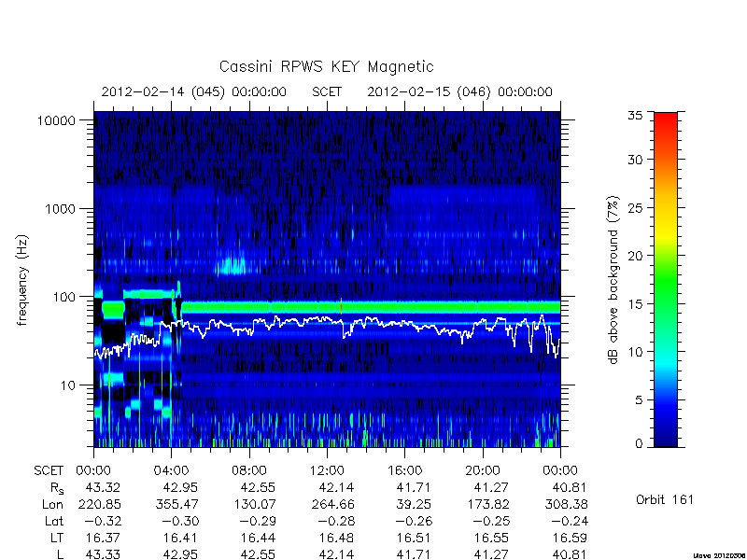
Task: Click the "35" color scale value
Action: [x=635, y=116]
